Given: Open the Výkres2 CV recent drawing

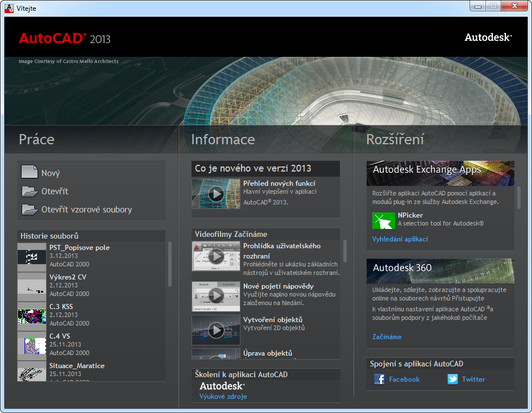Looking at the screenshot, I should coord(68,277).
